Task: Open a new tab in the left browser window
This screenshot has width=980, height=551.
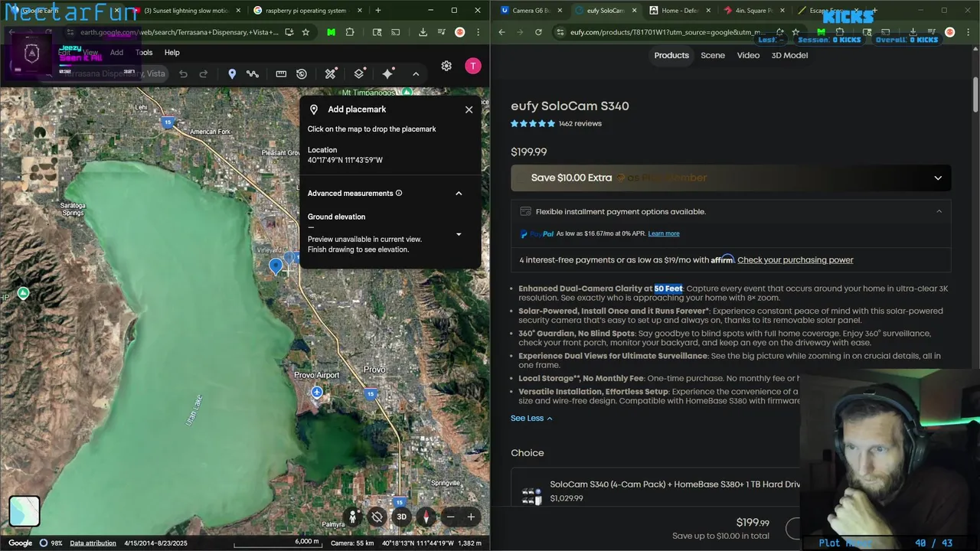Action: point(378,11)
